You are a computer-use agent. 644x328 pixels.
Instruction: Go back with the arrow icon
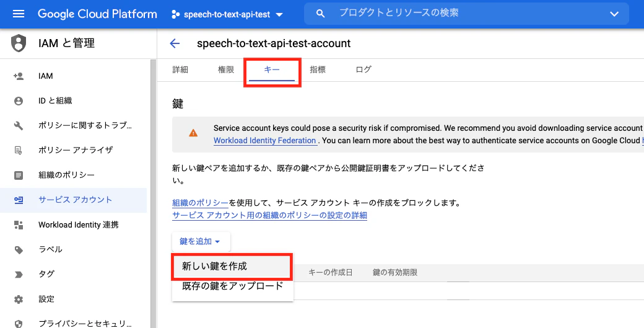click(x=175, y=43)
